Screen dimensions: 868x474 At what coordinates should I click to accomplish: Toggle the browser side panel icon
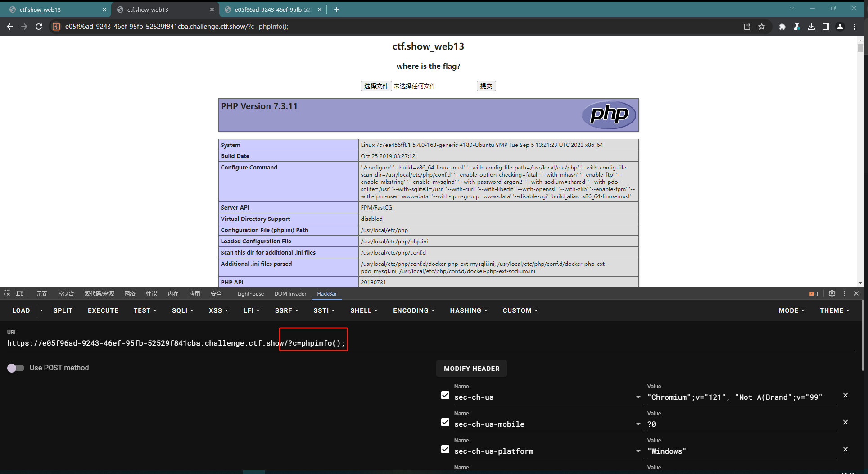(x=826, y=27)
